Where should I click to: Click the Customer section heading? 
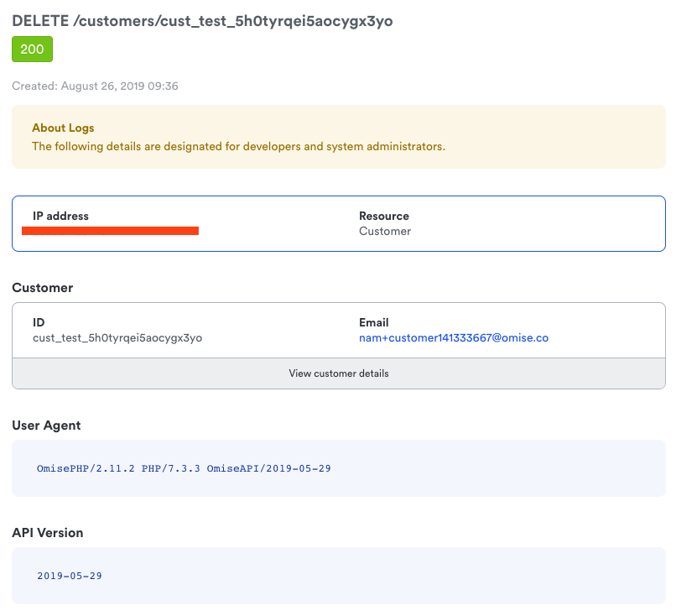pyautogui.click(x=42, y=288)
